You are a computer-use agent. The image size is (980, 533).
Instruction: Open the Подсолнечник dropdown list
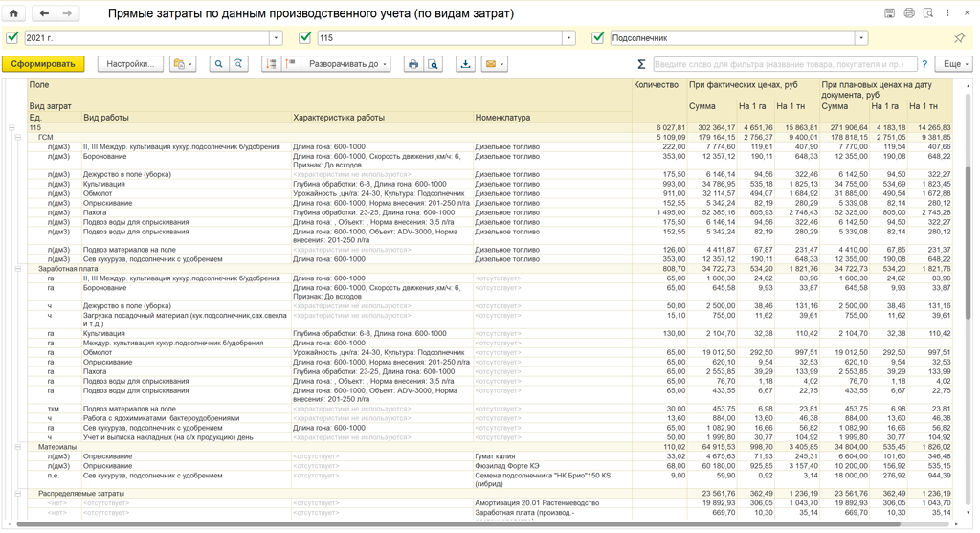[861, 38]
